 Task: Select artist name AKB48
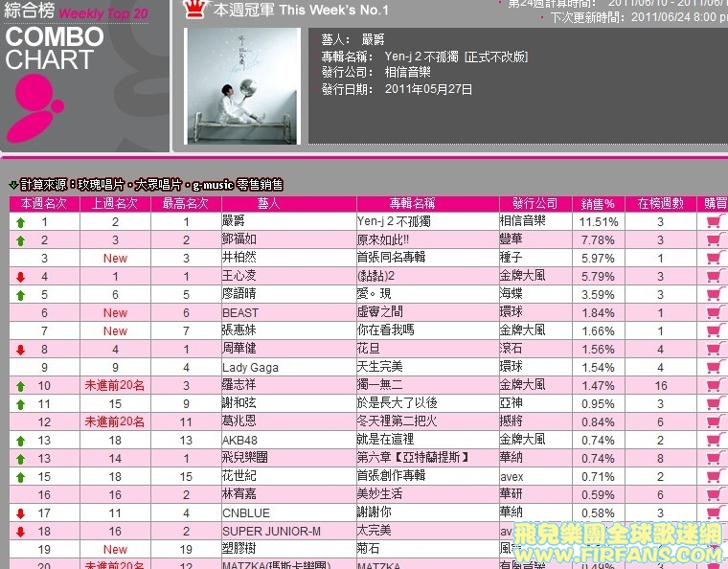coord(239,440)
